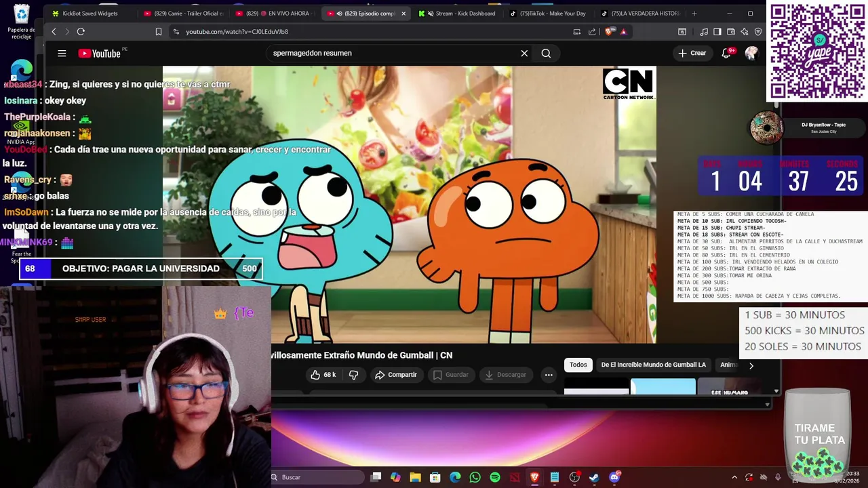Open Brave Leo AI sparkle icon
This screenshot has height=488, width=868.
pyautogui.click(x=745, y=31)
